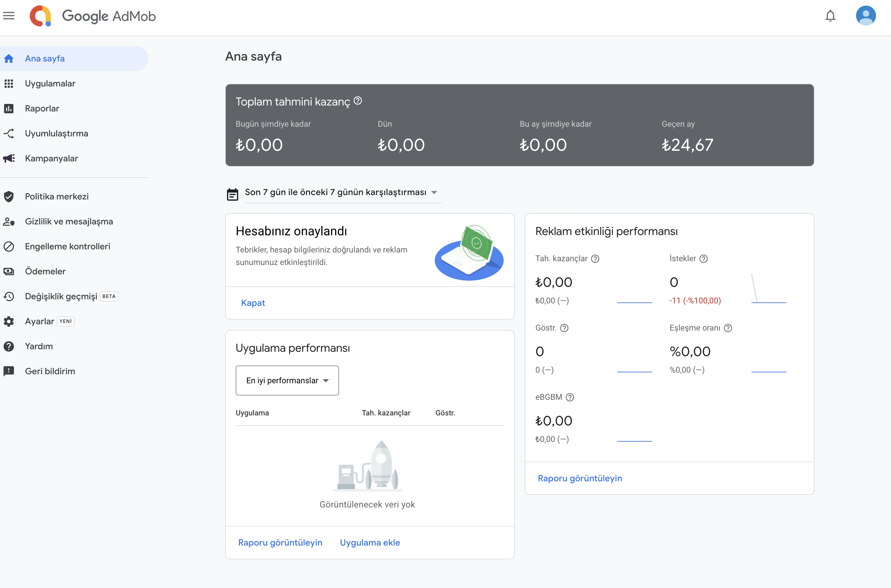The width and height of the screenshot is (891, 588).
Task: Open Kampanyalar in sidebar
Action: [74, 158]
